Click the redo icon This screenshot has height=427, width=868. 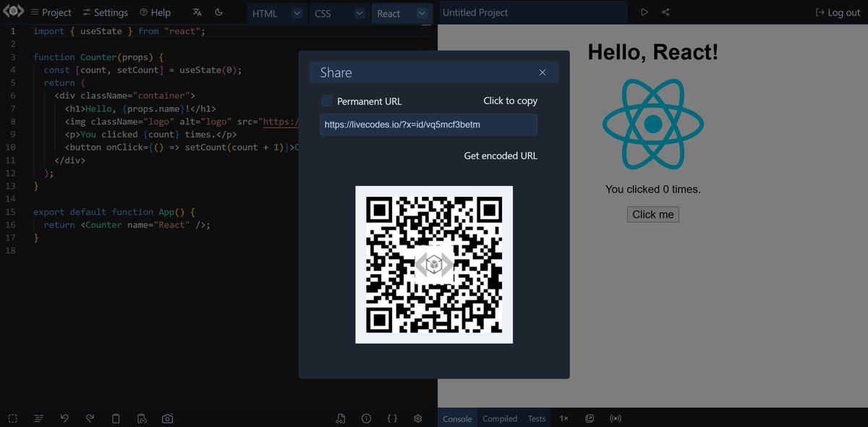pos(90,418)
